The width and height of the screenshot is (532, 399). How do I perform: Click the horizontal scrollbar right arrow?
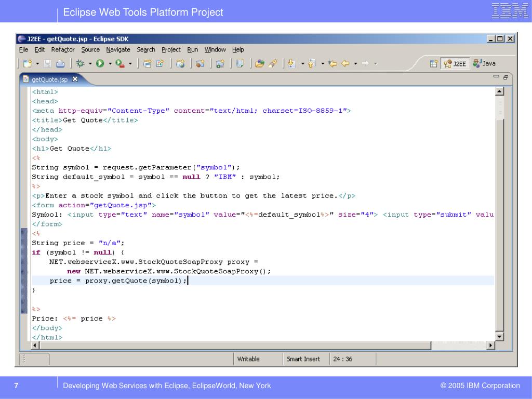tap(490, 345)
